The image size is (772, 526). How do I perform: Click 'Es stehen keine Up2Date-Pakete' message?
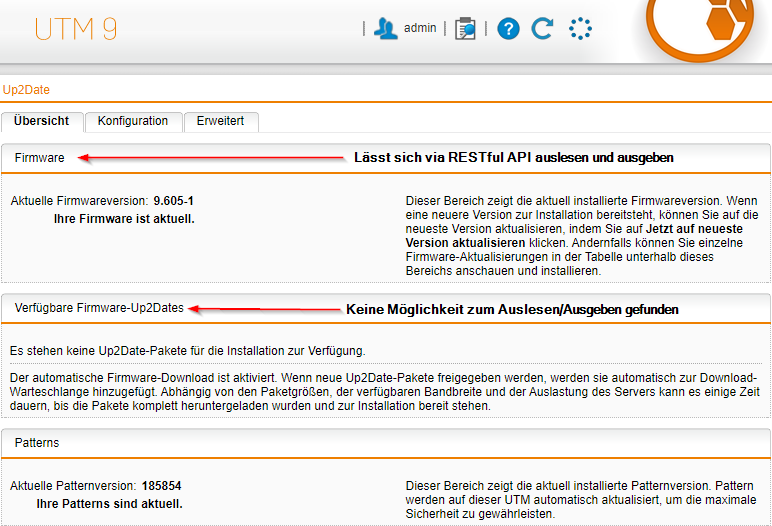[187, 351]
